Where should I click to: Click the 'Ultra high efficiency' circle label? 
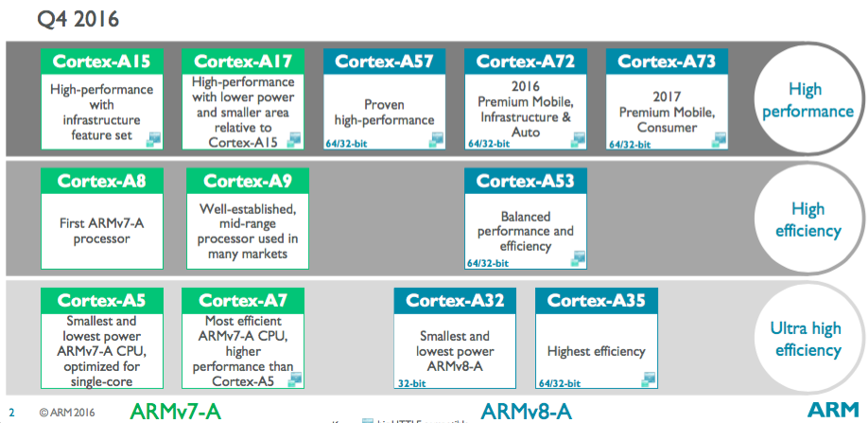[x=807, y=339]
